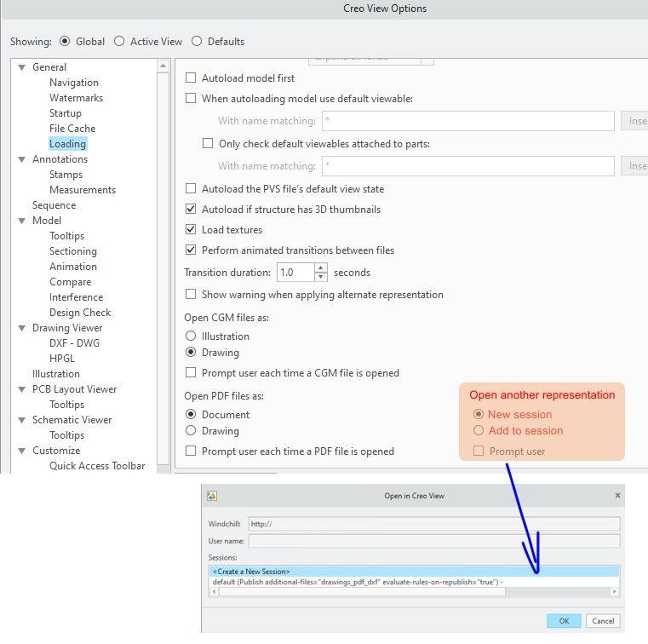Check Prompt user each time a CGM file is opened
The height and width of the screenshot is (644, 648).
tap(191, 373)
